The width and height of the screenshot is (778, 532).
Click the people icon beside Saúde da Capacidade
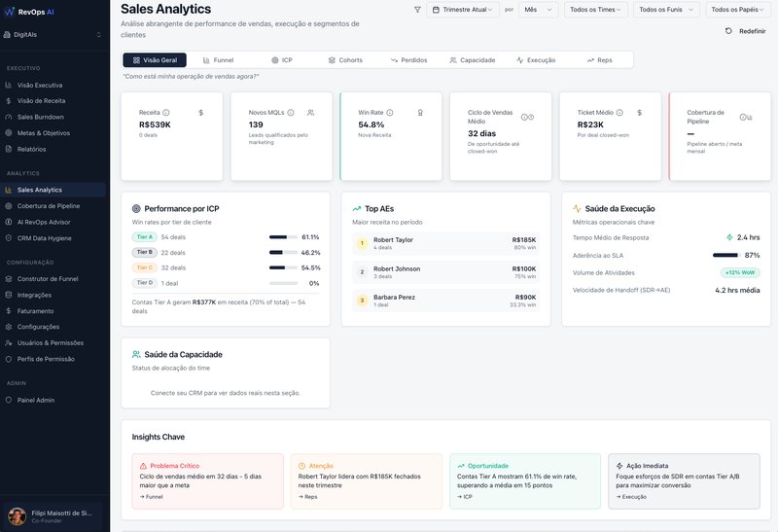[x=136, y=354]
